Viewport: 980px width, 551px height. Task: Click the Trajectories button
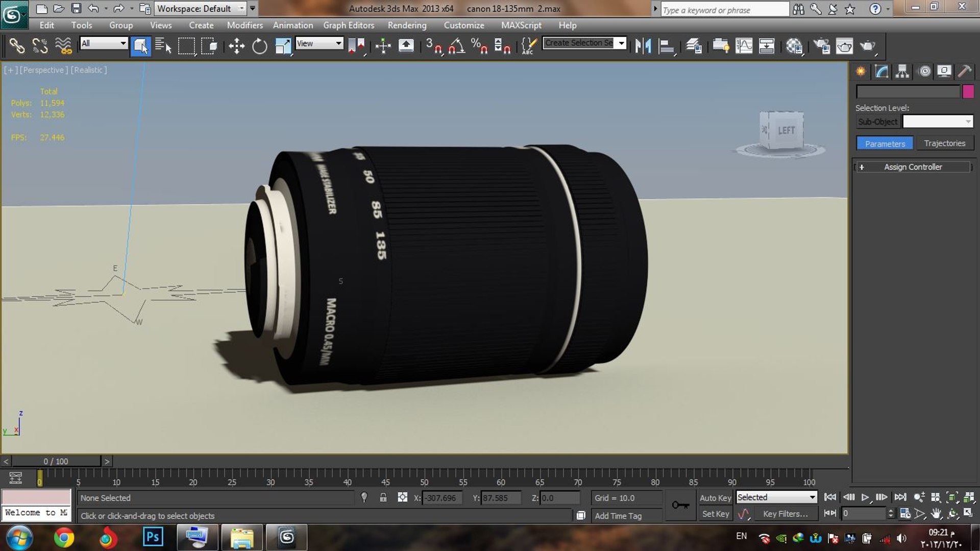pos(944,143)
